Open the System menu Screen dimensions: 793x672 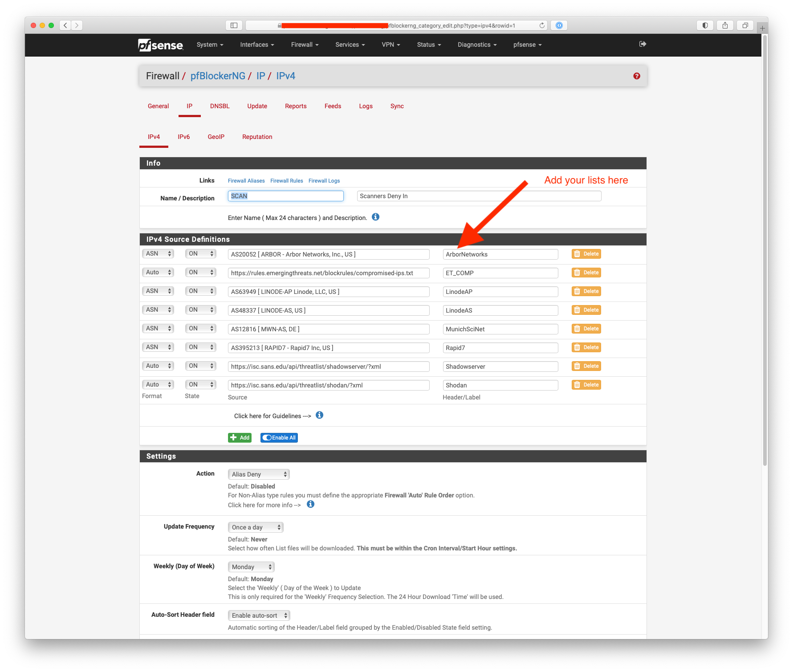(210, 45)
